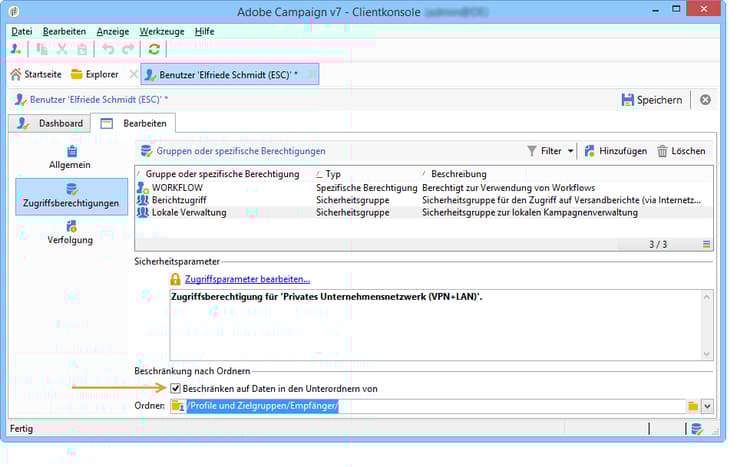The height and width of the screenshot is (467, 750).
Task: Select the Lokale Verwaltung row
Action: [424, 212]
